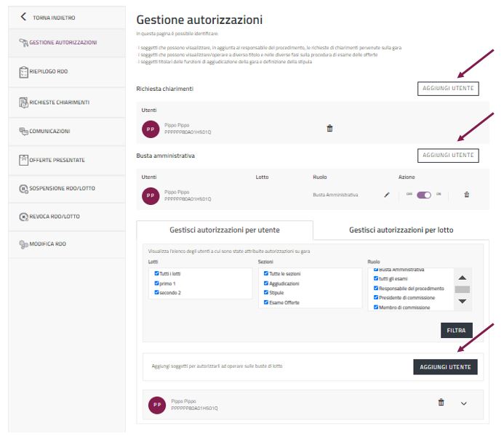Click Aggiungi Utente for Richiesta chiarimenti
The width and height of the screenshot is (504, 439).
[448, 89]
